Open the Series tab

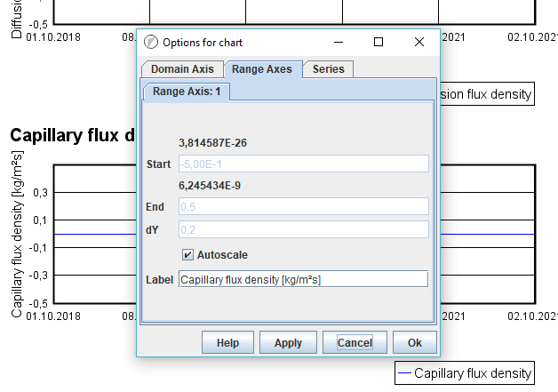pyautogui.click(x=329, y=69)
